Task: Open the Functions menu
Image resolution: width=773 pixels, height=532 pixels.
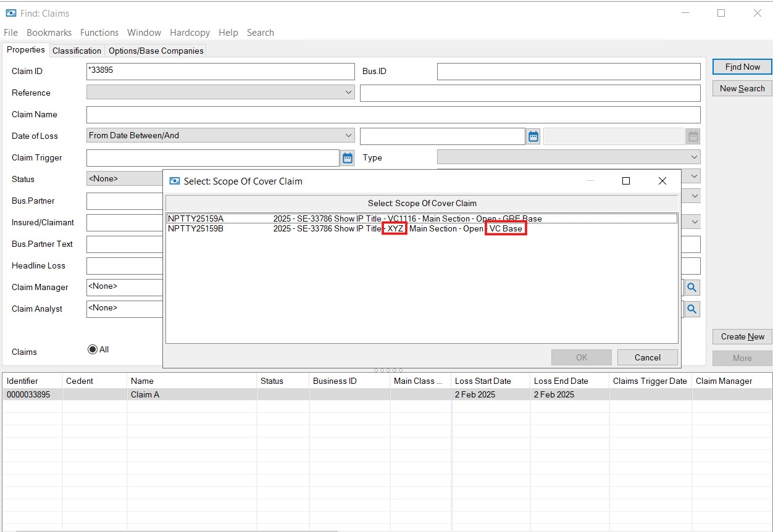Action: pos(99,33)
